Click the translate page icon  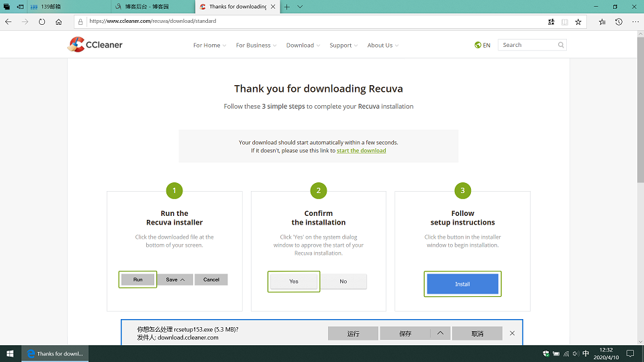click(x=551, y=22)
